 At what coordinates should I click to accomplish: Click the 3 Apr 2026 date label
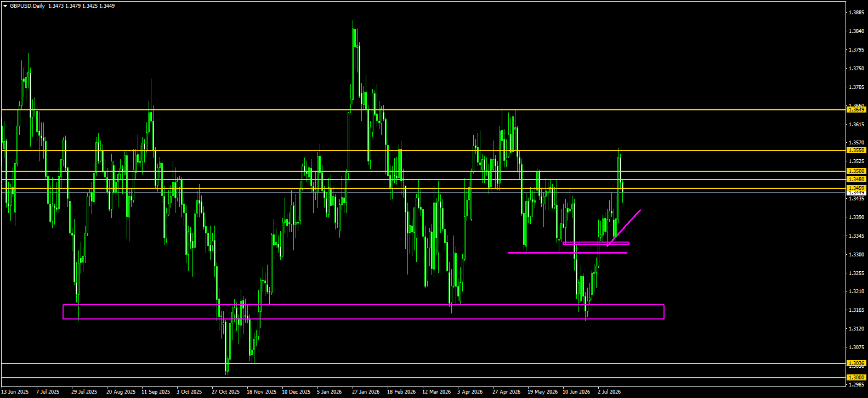click(x=470, y=392)
